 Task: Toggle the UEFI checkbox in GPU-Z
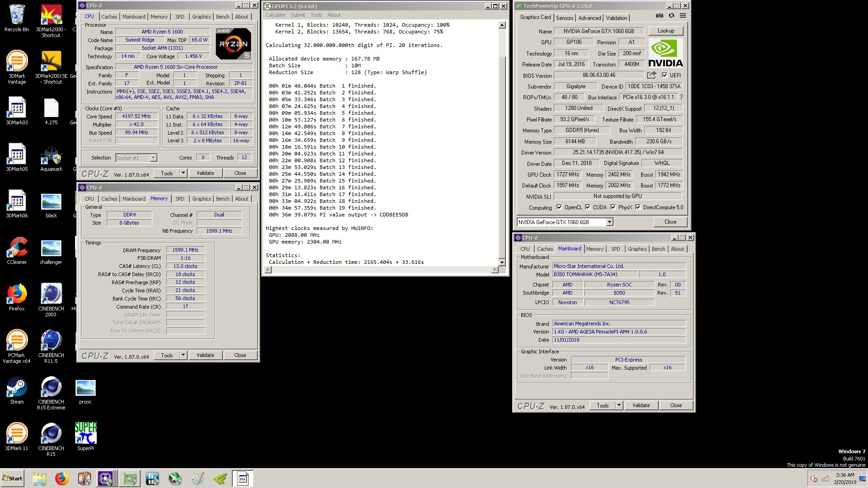point(664,75)
